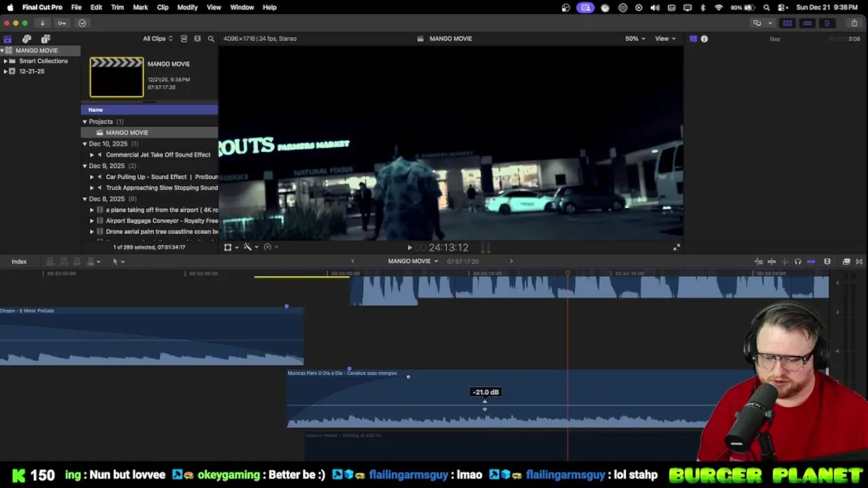The width and height of the screenshot is (868, 488).
Task: Open MANGO MOVIE project timeline dropdown
Action: (413, 261)
